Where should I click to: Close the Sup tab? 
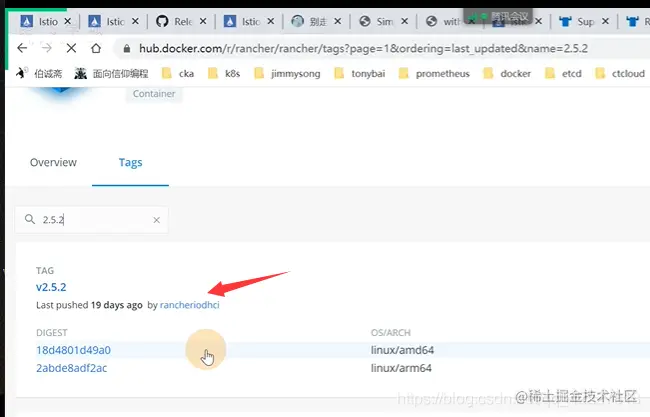click(x=605, y=21)
